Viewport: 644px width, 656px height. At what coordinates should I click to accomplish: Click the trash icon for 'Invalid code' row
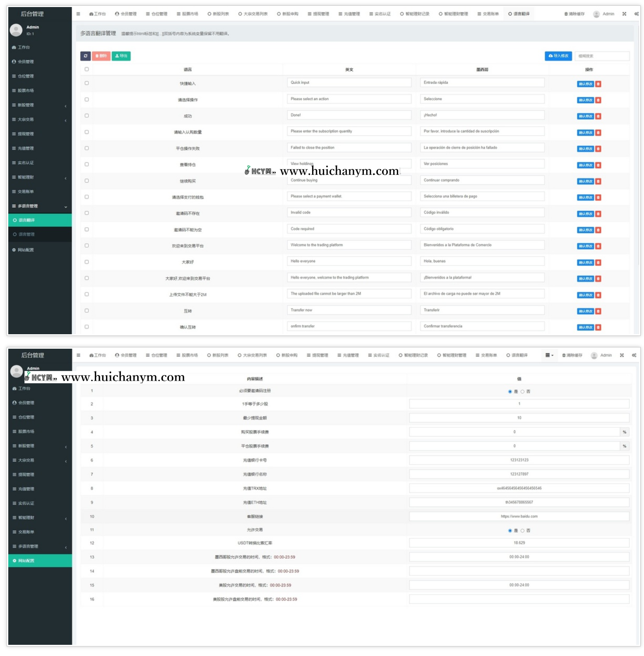tap(598, 214)
